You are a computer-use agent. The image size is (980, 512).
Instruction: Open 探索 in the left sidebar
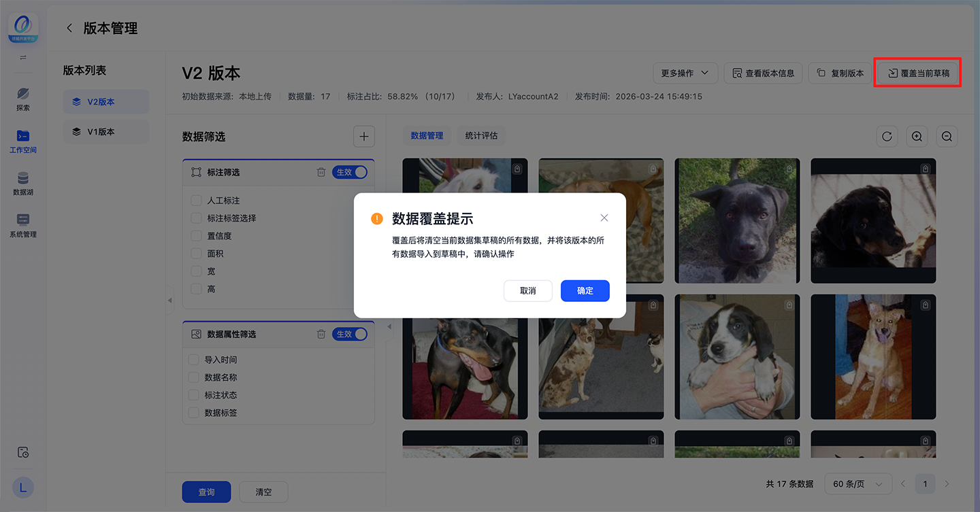23,99
